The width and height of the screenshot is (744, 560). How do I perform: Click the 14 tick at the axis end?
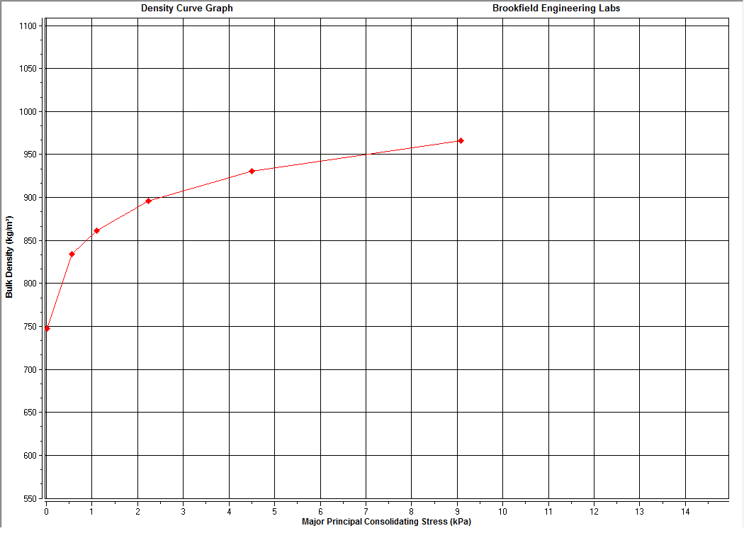[686, 510]
